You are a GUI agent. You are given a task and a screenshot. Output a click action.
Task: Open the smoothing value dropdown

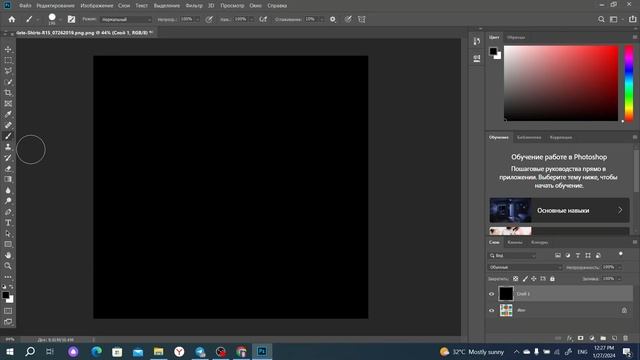(x=322, y=19)
